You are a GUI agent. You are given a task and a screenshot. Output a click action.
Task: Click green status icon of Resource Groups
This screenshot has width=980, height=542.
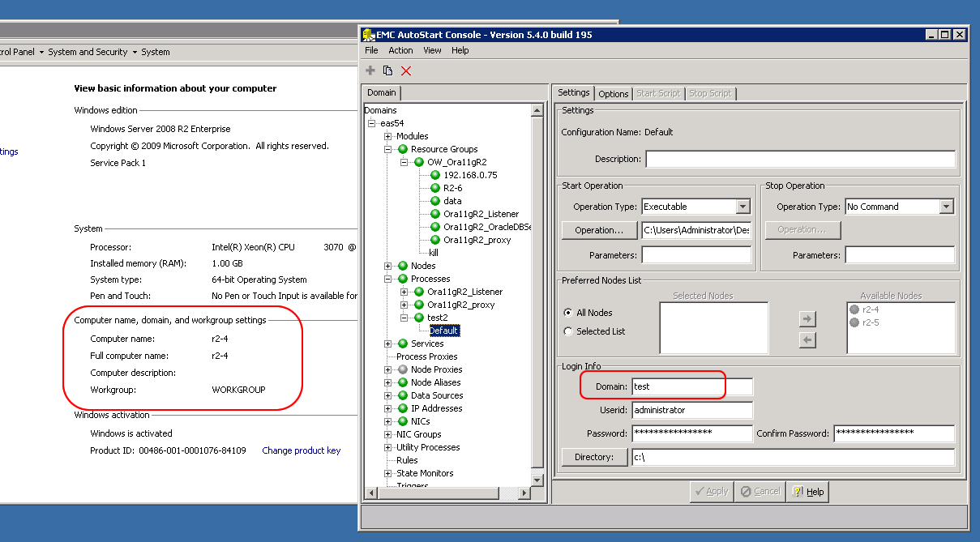point(402,149)
